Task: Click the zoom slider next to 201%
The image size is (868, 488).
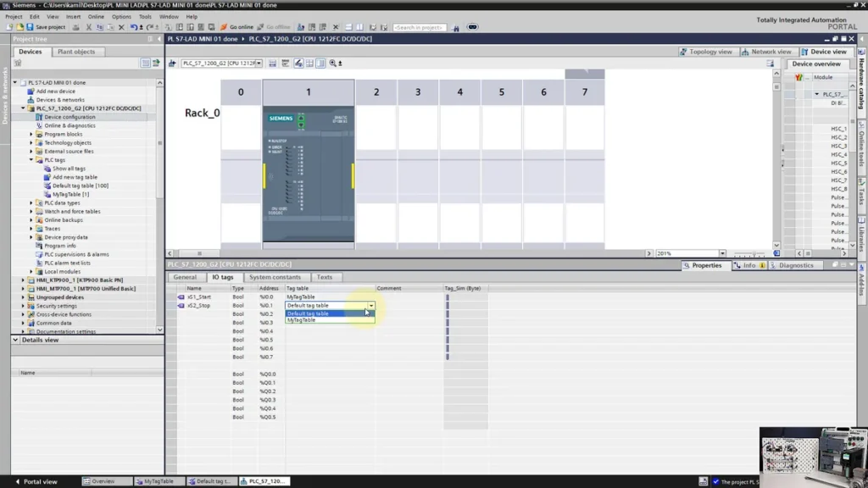Action: 751,253
